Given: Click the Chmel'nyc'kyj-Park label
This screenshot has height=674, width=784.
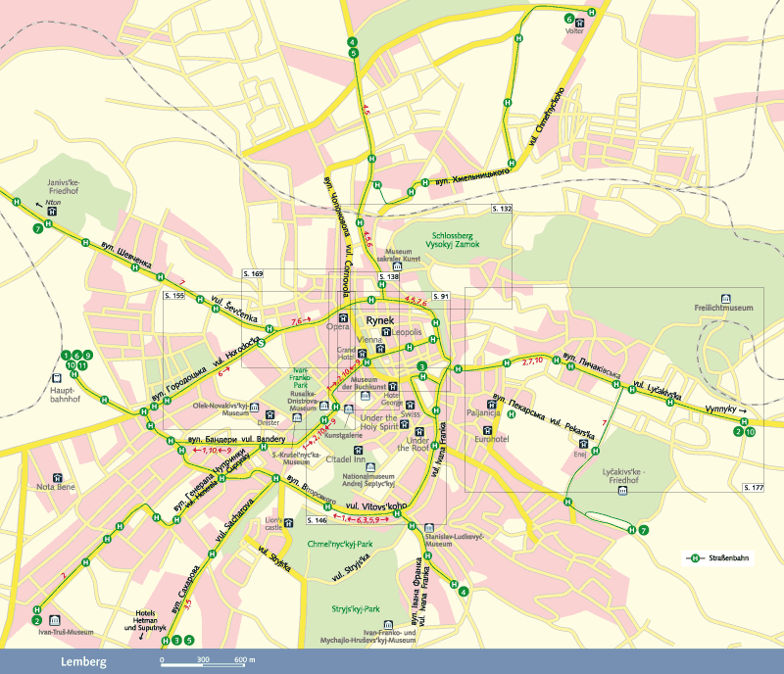Looking at the screenshot, I should [x=340, y=544].
